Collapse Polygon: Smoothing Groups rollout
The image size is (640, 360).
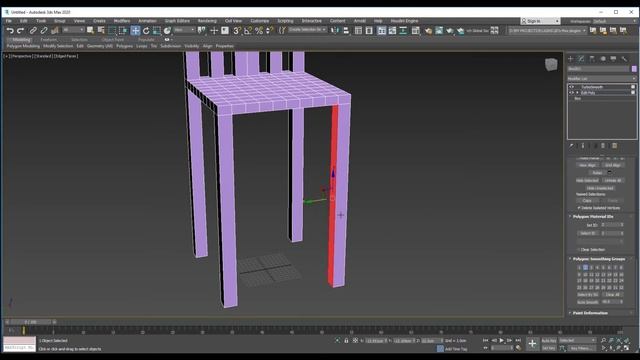pos(599,259)
